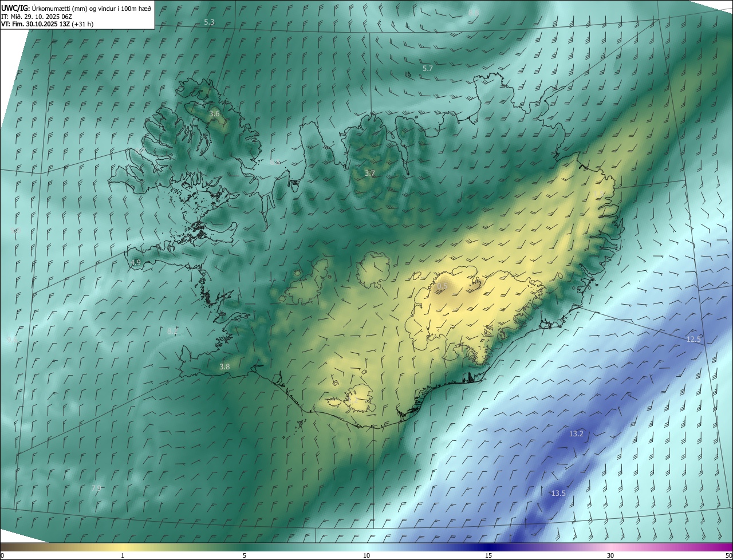Viewport: 733px width, 560px height.
Task: Click the color scale tick label 1
Action: click(123, 555)
